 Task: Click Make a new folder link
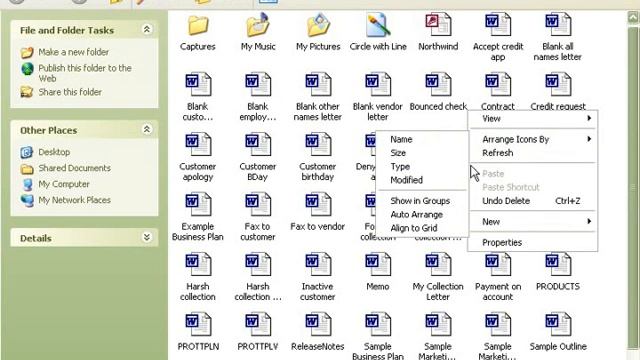73,52
